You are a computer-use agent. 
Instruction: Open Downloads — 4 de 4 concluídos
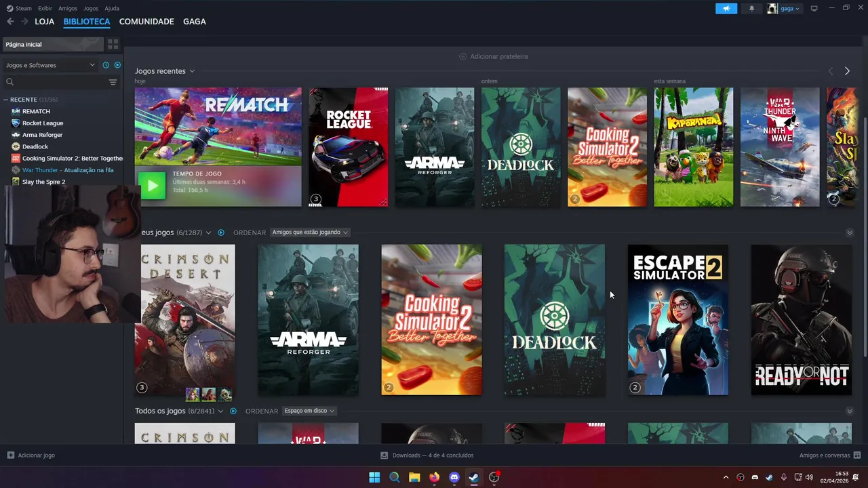(x=433, y=455)
